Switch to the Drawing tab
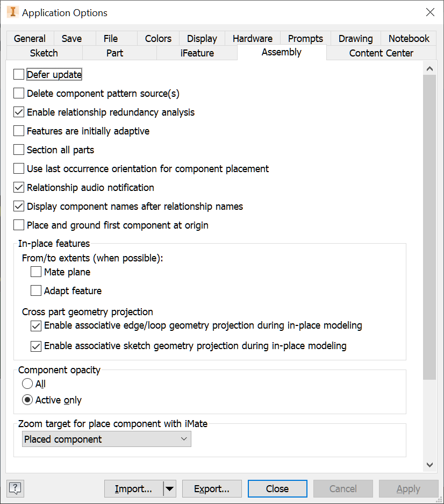The height and width of the screenshot is (504, 444). coord(355,38)
